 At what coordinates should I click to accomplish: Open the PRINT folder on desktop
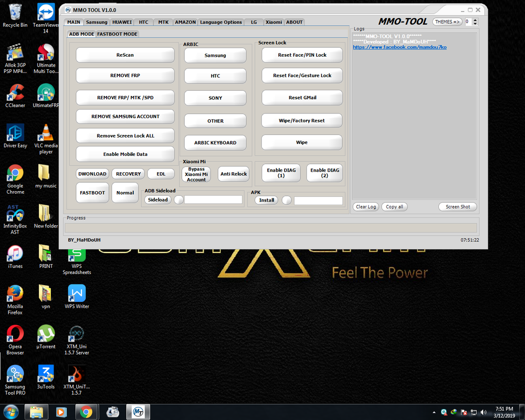(46, 257)
